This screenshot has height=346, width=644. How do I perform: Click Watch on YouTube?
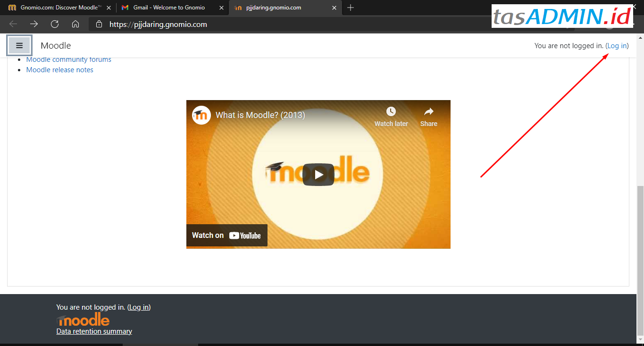pyautogui.click(x=226, y=235)
